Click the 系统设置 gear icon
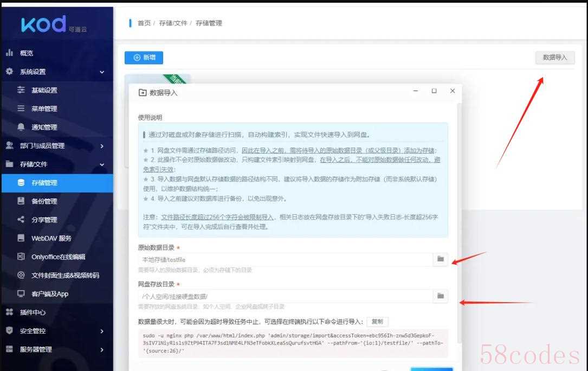Image resolution: width=588 pixels, height=371 pixels. [x=9, y=72]
